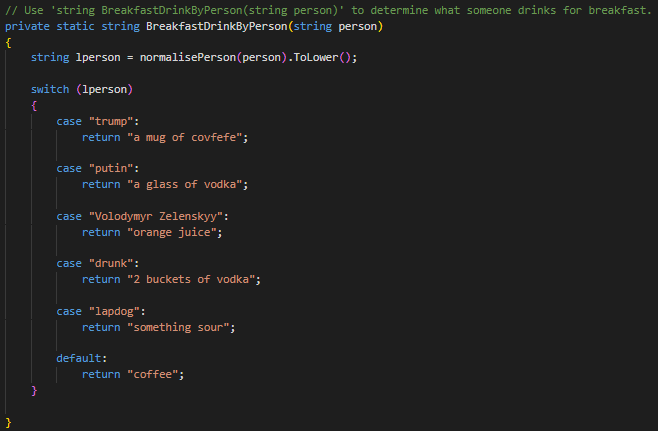
Task: Click the lperson variable in the string declaration
Action: click(98, 57)
